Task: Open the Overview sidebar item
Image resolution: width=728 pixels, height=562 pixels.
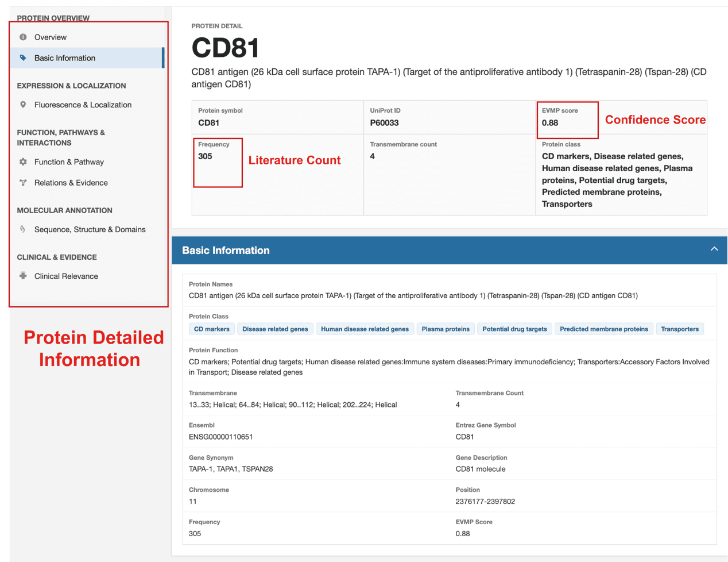Action: click(87, 37)
